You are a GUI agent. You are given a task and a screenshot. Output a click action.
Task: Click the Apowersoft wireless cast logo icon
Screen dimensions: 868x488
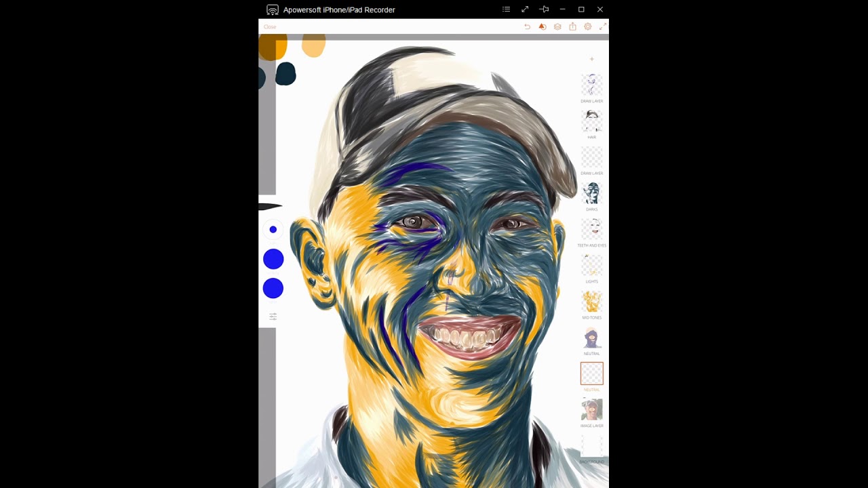point(273,9)
